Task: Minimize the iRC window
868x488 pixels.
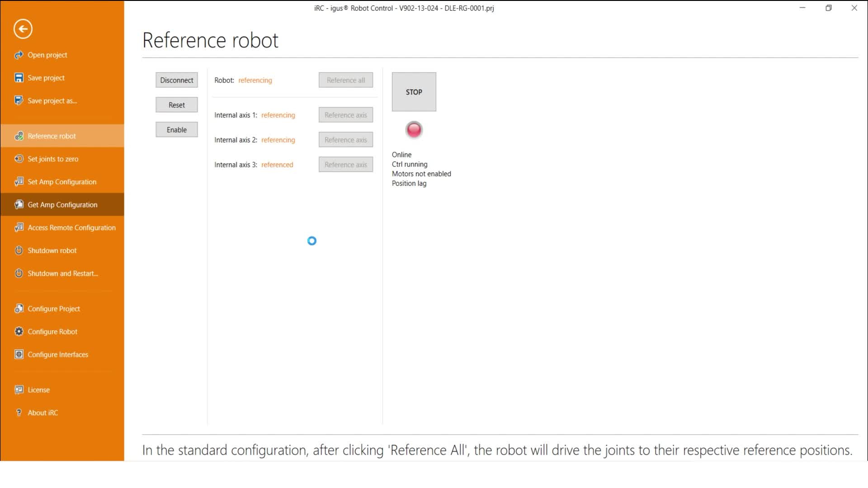Action: tap(802, 8)
